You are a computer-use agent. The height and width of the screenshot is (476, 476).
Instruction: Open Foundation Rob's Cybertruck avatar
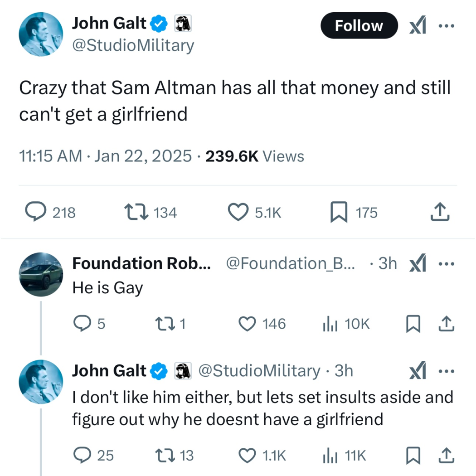click(41, 274)
